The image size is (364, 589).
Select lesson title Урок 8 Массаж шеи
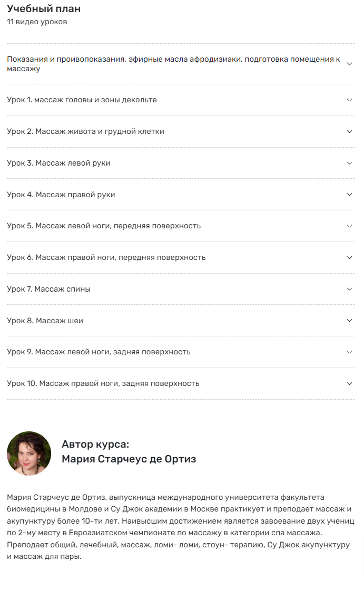coord(45,321)
